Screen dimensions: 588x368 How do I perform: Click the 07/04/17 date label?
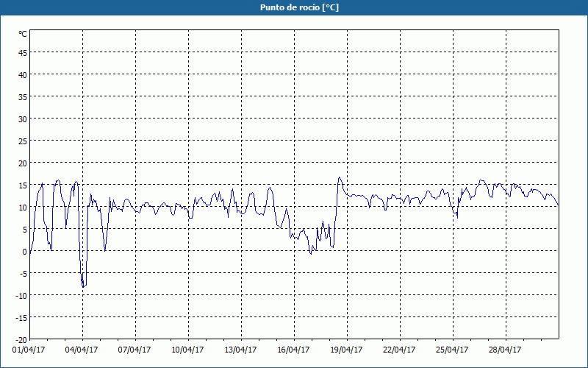pyautogui.click(x=135, y=350)
